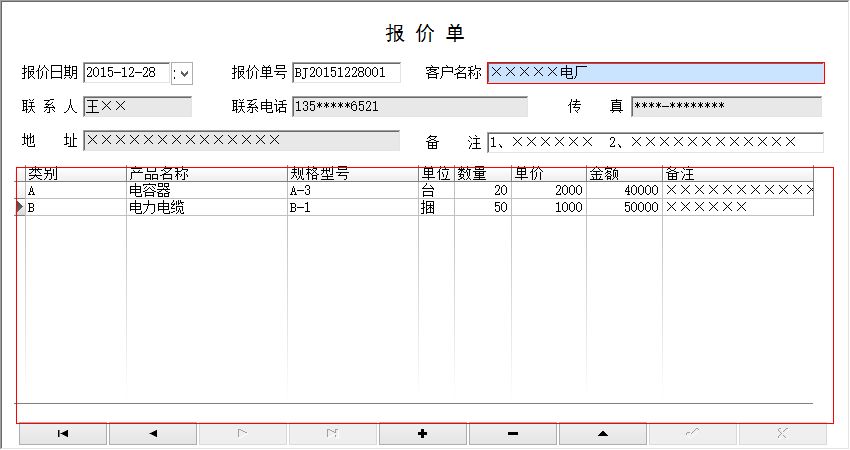
Task: Select the 电力电缆 product cell
Action: 207,207
